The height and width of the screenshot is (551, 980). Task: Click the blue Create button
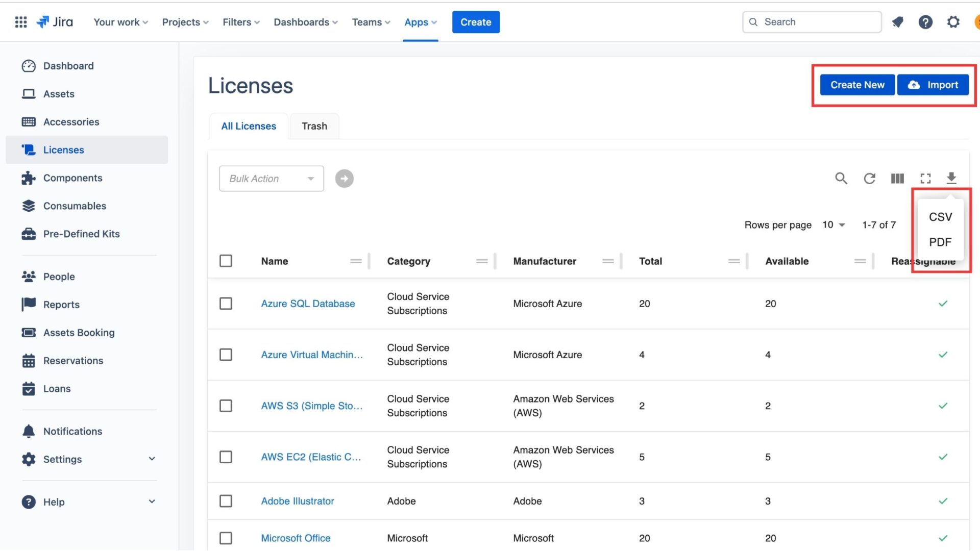click(476, 22)
